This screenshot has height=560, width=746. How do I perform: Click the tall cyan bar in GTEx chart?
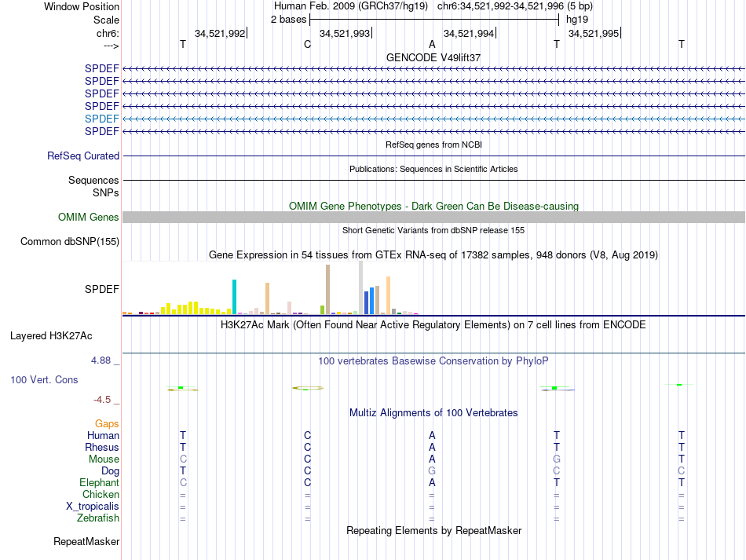click(234, 297)
